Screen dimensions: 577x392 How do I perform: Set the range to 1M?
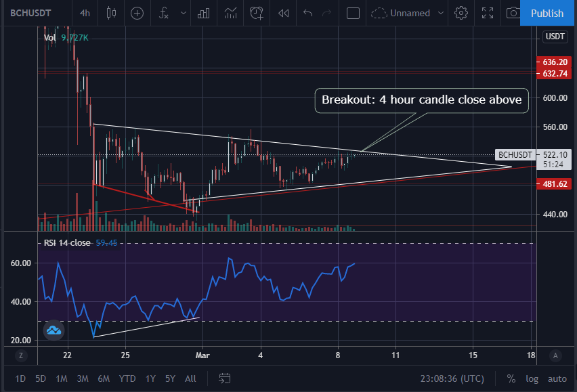click(x=62, y=378)
